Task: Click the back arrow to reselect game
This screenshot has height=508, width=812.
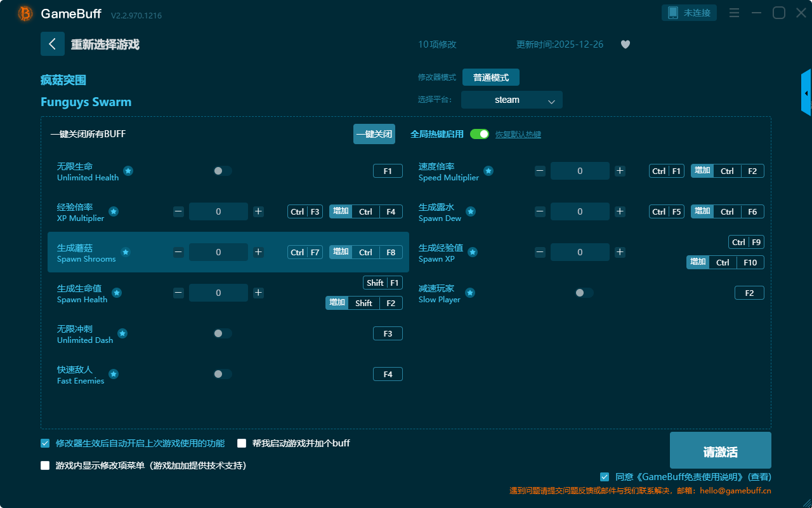Action: pos(53,44)
